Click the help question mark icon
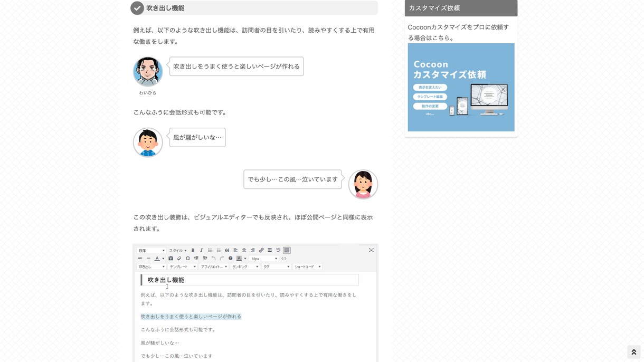The image size is (644, 362). pyautogui.click(x=230, y=259)
